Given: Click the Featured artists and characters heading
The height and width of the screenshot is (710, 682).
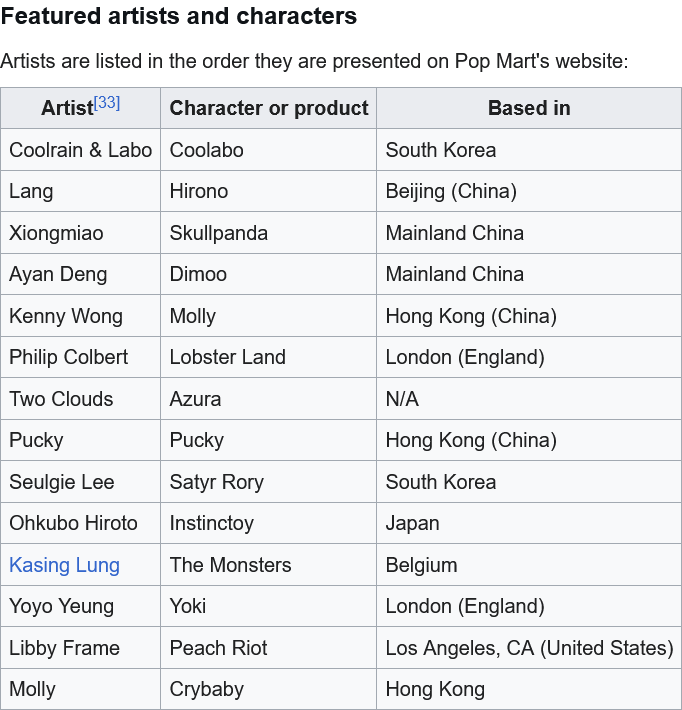Looking at the screenshot, I should pyautogui.click(x=179, y=17).
